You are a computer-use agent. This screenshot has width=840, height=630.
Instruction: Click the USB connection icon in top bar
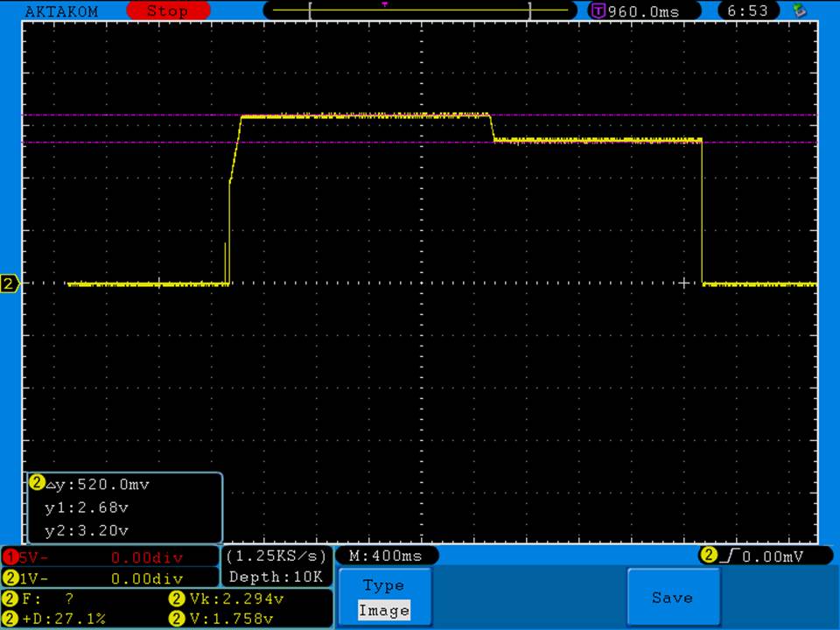pyautogui.click(x=798, y=10)
